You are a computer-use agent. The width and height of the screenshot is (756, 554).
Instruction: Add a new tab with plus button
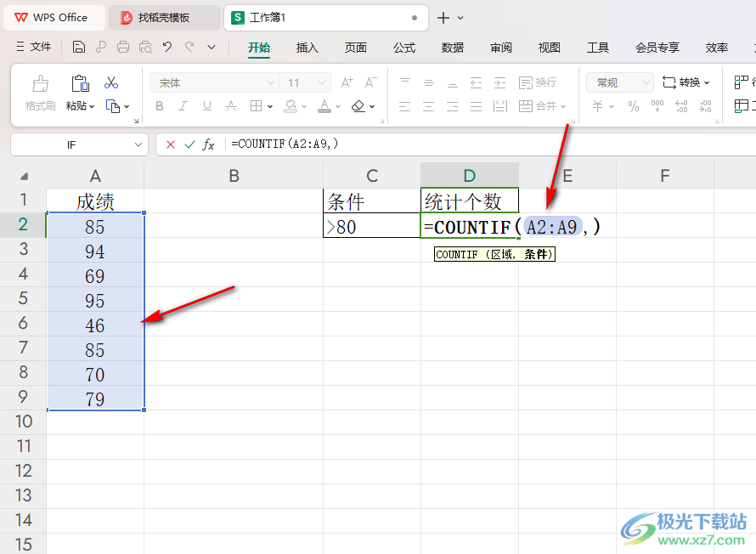pyautogui.click(x=443, y=18)
